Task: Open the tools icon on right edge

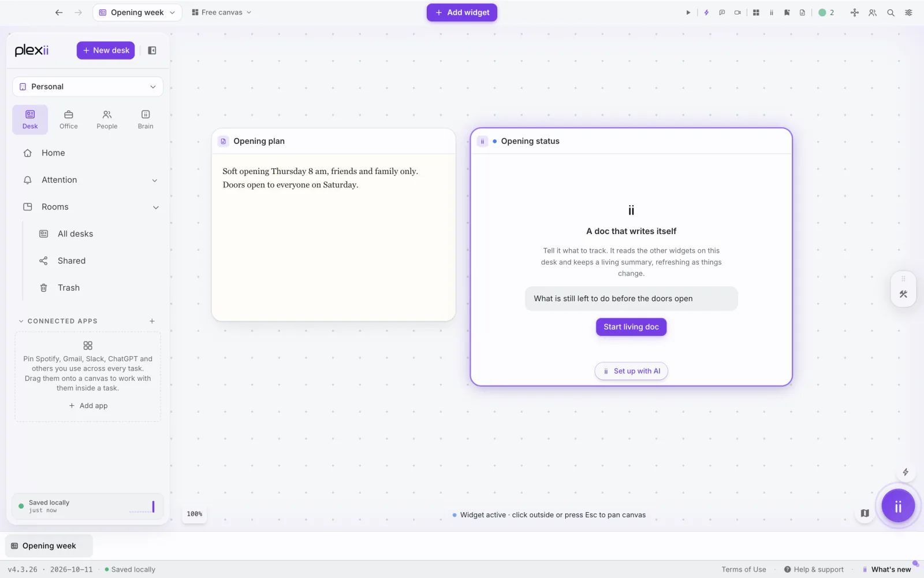Action: point(903,294)
